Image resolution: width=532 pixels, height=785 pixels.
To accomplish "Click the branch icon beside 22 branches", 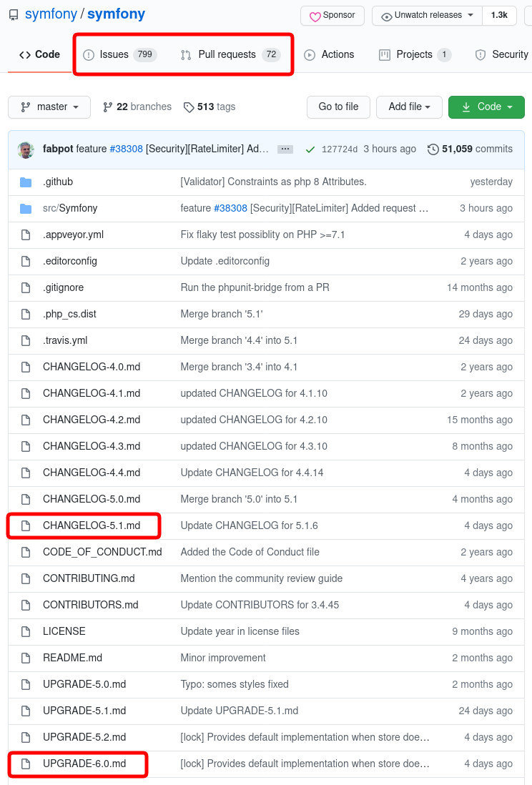I will tap(108, 107).
